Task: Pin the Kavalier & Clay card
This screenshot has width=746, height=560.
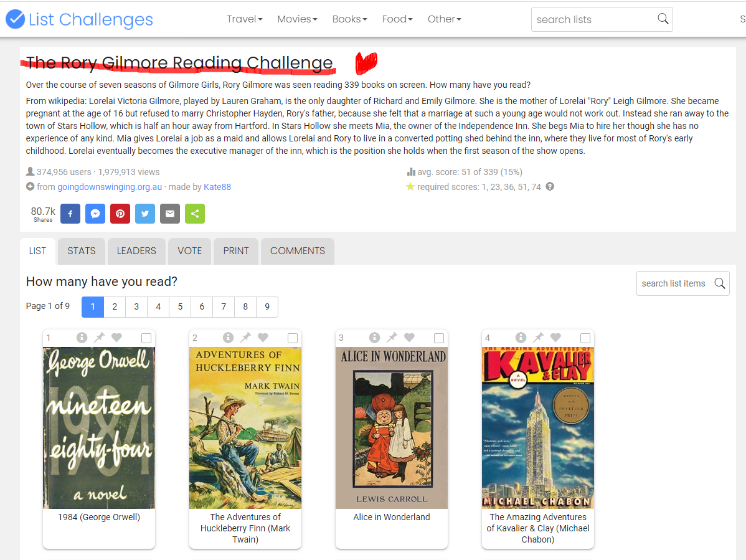Action: 538,338
